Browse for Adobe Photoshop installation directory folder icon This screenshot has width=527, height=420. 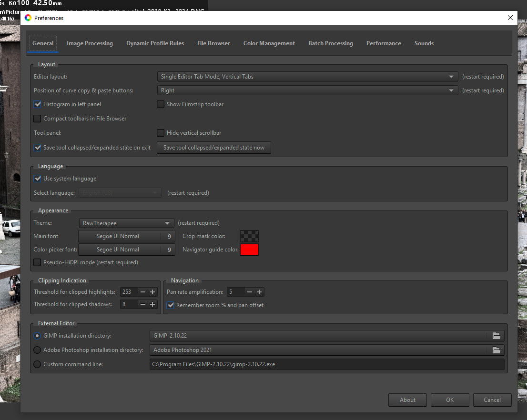pyautogui.click(x=496, y=350)
